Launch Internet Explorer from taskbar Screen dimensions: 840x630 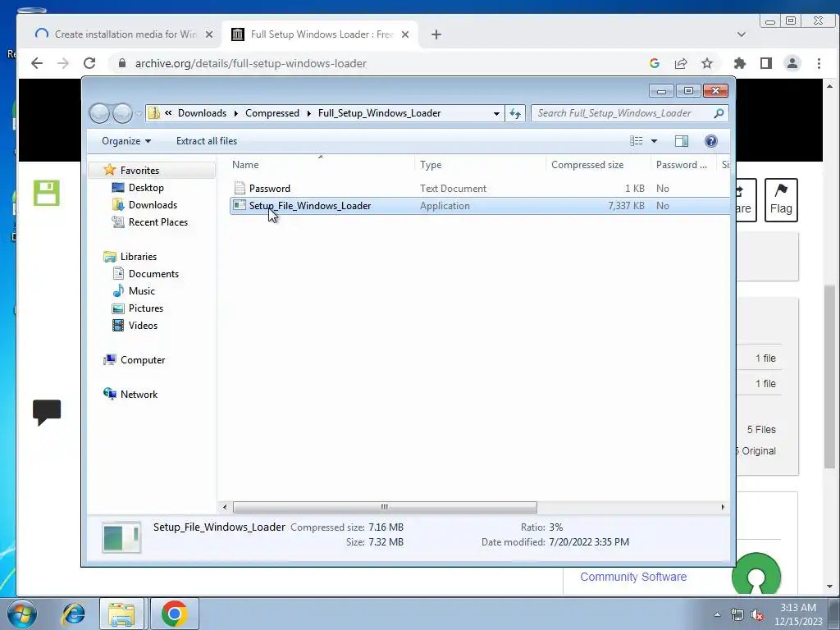click(x=73, y=614)
